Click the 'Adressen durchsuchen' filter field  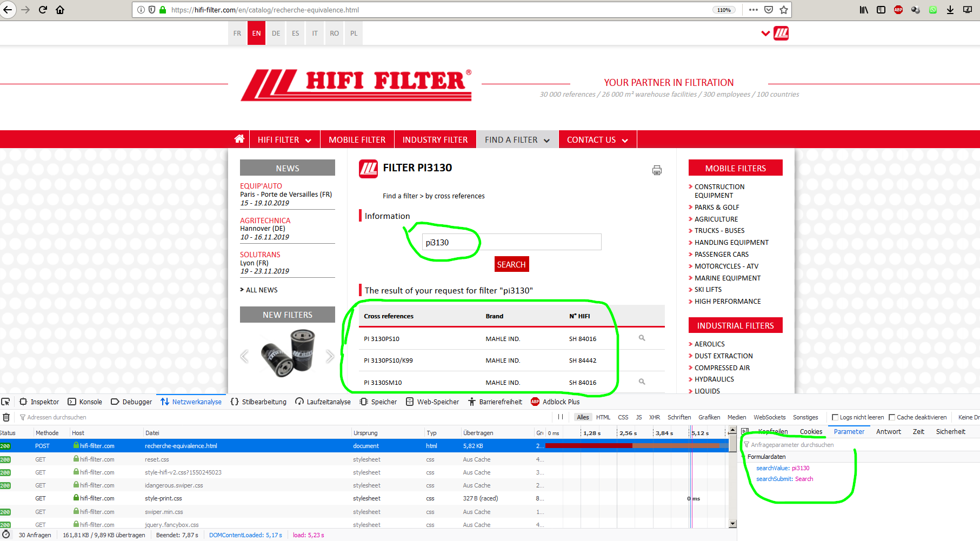[284, 417]
